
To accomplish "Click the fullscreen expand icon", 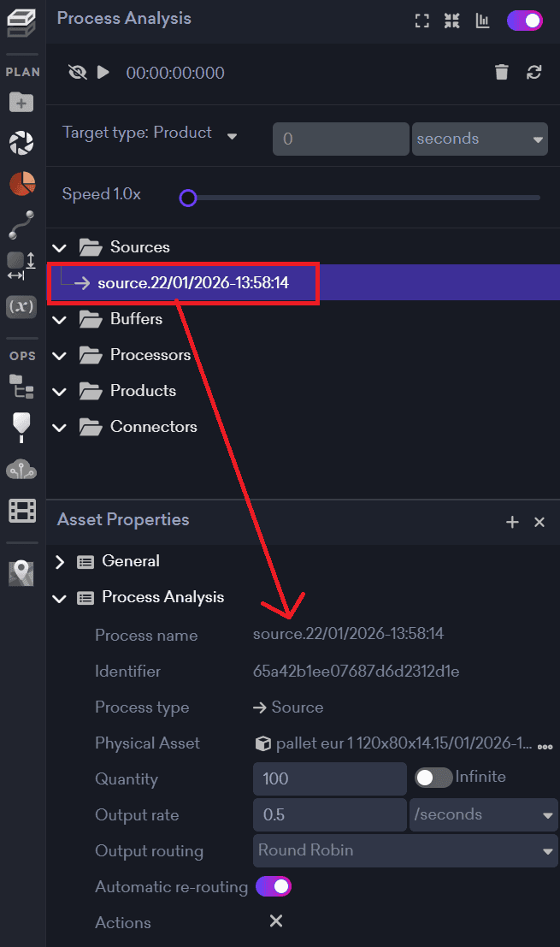I will 421,21.
